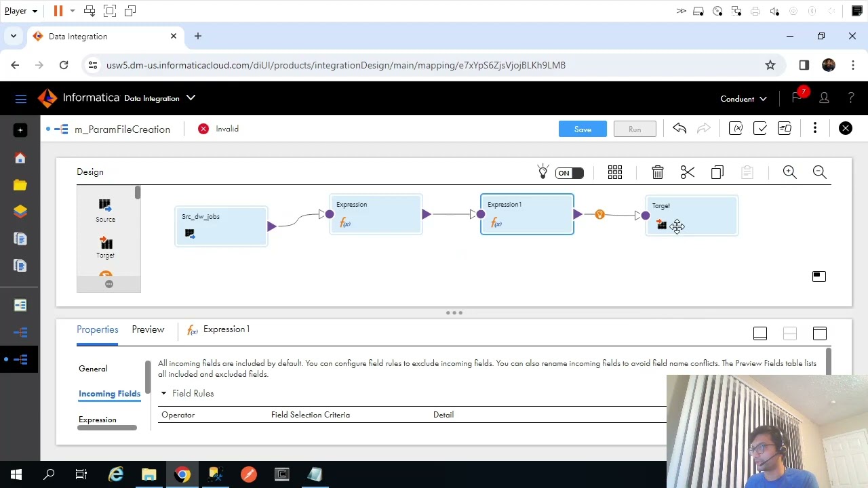The height and width of the screenshot is (488, 868).
Task: Open the canvas overview minimap icon
Action: [x=819, y=276]
